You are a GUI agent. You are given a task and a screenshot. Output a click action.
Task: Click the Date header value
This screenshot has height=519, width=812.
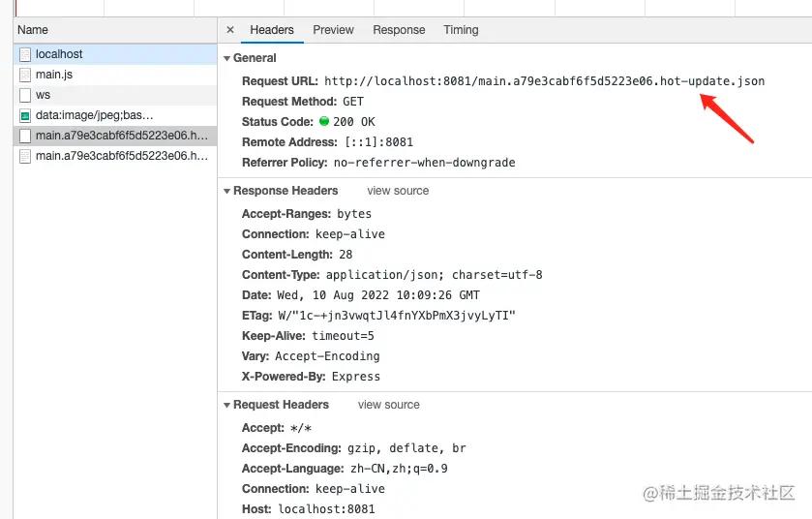378,295
